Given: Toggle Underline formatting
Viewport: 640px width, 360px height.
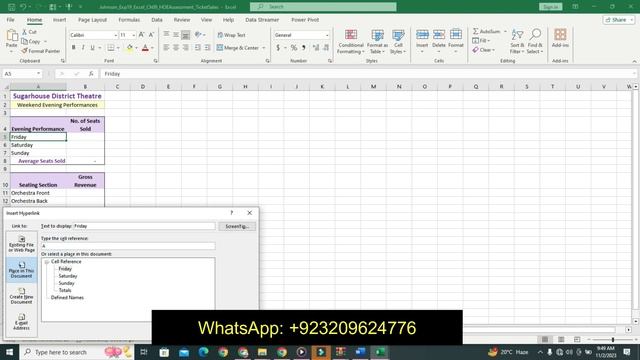Looking at the screenshot, I should (x=93, y=48).
